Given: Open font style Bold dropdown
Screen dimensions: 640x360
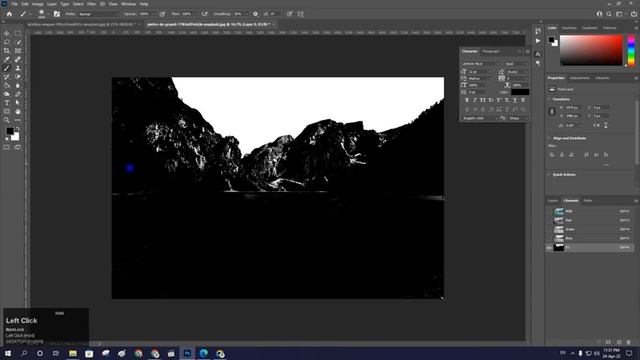Looking at the screenshot, I should click(516, 64).
